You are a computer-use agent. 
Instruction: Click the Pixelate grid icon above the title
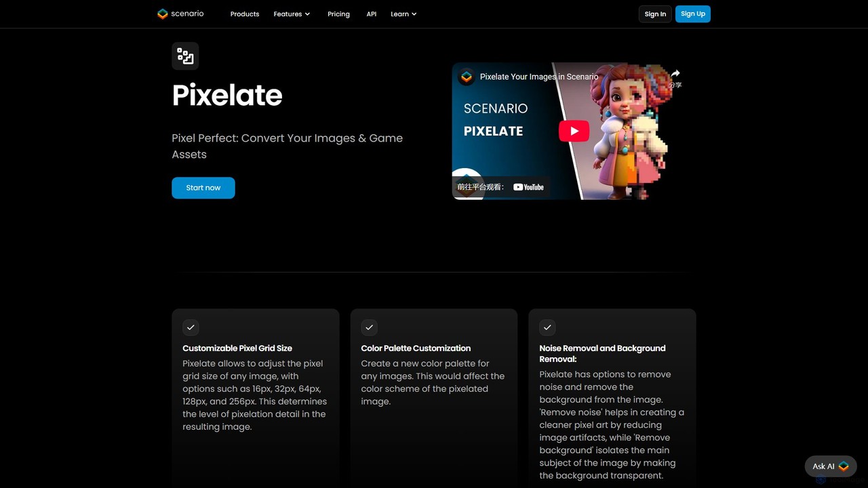[x=185, y=56]
